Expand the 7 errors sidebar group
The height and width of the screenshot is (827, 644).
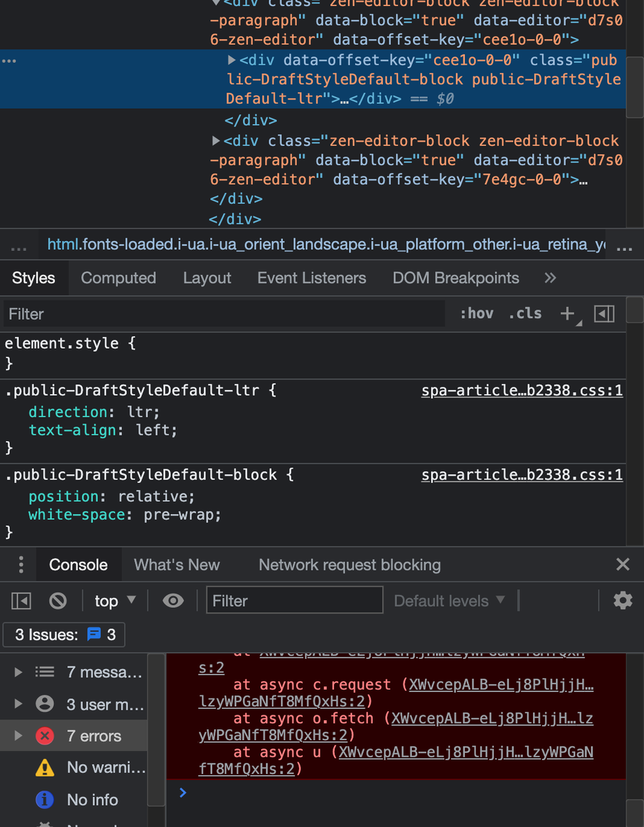pyautogui.click(x=19, y=736)
